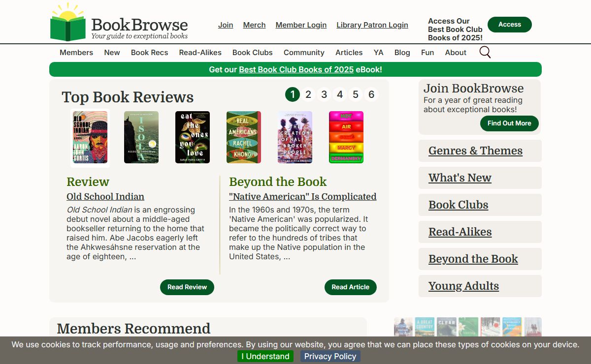Open the Privacy Policy button
The height and width of the screenshot is (364, 591).
[330, 356]
